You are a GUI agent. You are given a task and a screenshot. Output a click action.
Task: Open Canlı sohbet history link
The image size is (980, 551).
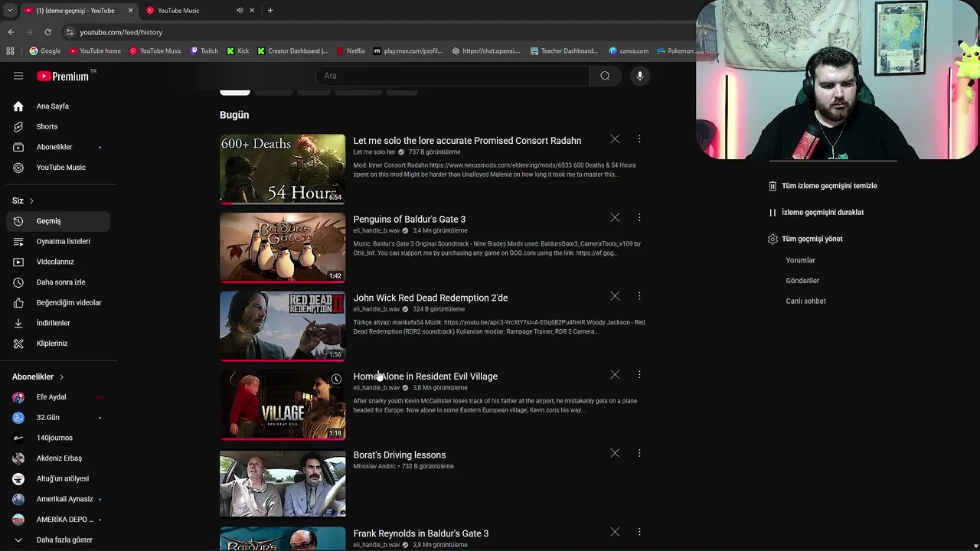[805, 301]
